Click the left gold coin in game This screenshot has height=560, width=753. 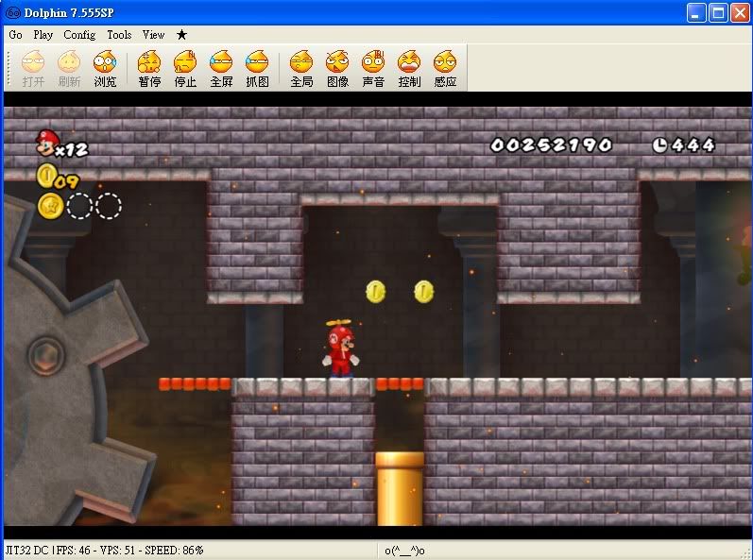(x=375, y=291)
